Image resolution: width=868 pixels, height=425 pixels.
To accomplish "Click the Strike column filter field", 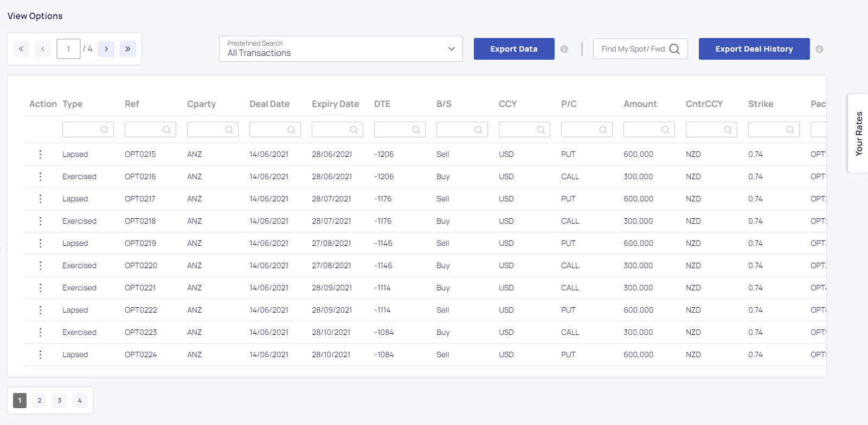I will coord(774,130).
